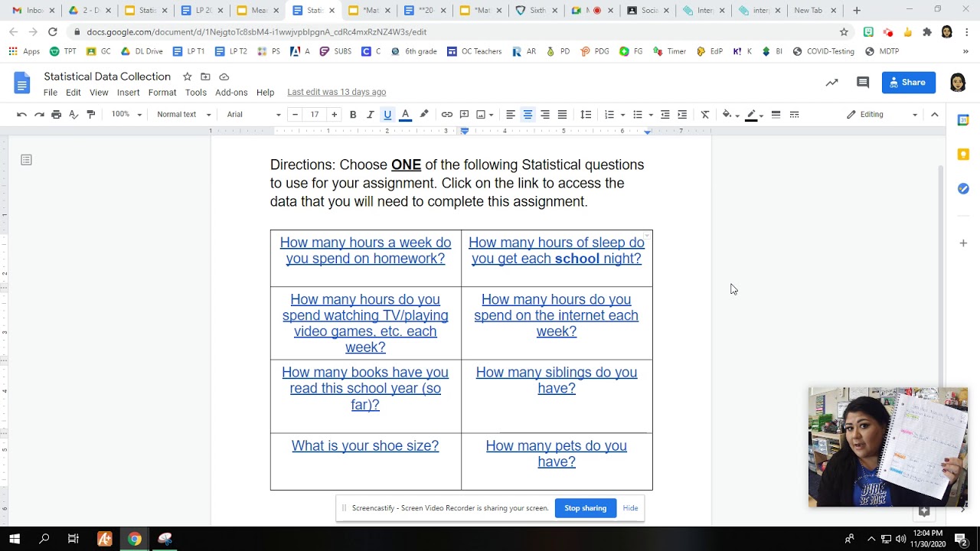Click the Docs home icon

coord(21,83)
